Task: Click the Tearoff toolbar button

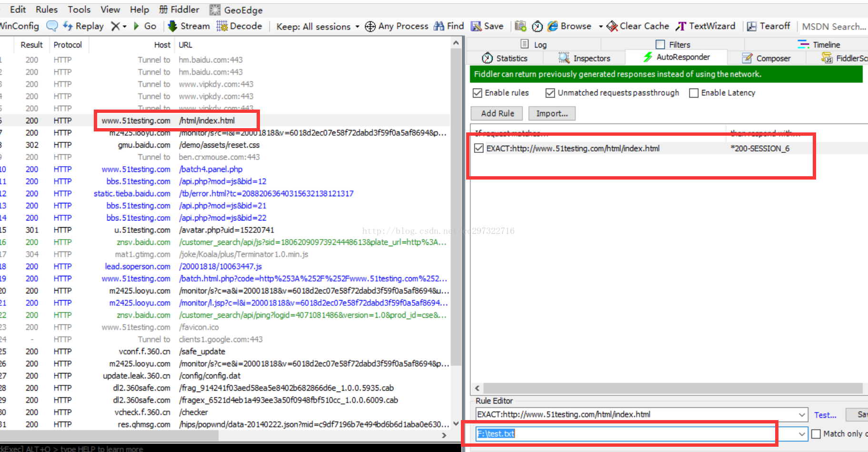Action: point(768,26)
